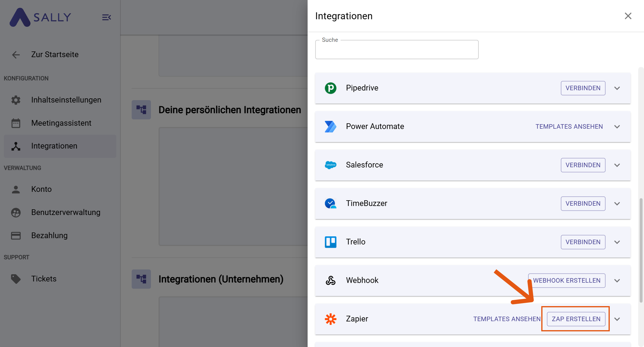Expand the Webhook row chevron
This screenshot has width=644, height=347.
click(617, 281)
